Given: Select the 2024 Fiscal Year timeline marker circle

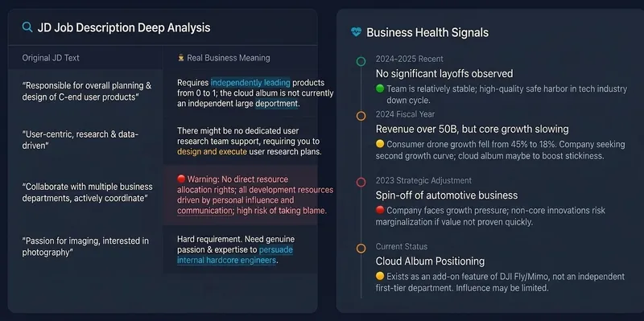Looking at the screenshot, I should point(361,116).
